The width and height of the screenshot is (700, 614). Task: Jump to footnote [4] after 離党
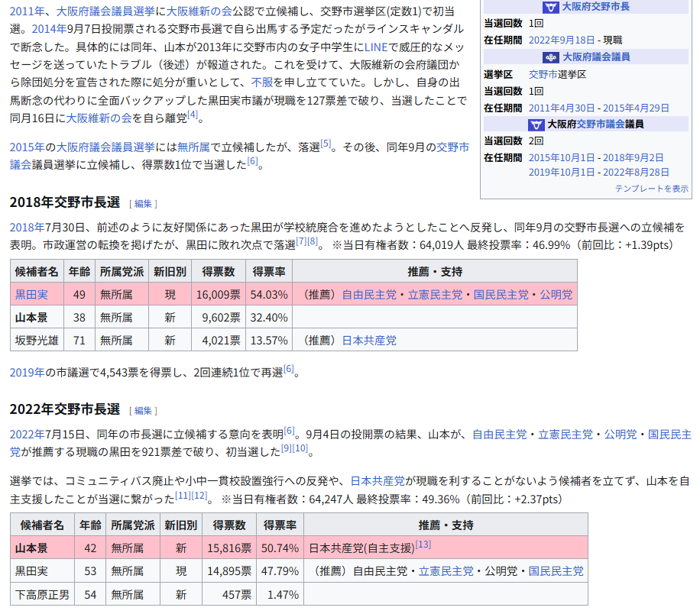tap(193, 115)
